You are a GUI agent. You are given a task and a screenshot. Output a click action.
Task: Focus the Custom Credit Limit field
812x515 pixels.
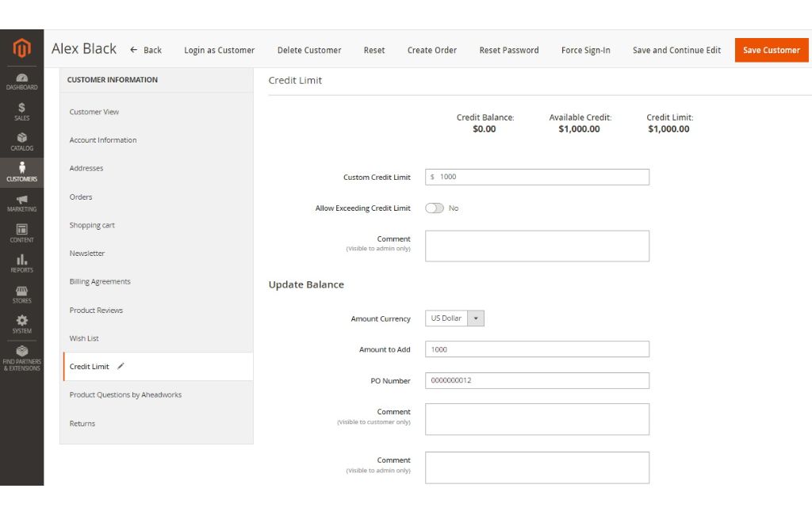tap(537, 177)
